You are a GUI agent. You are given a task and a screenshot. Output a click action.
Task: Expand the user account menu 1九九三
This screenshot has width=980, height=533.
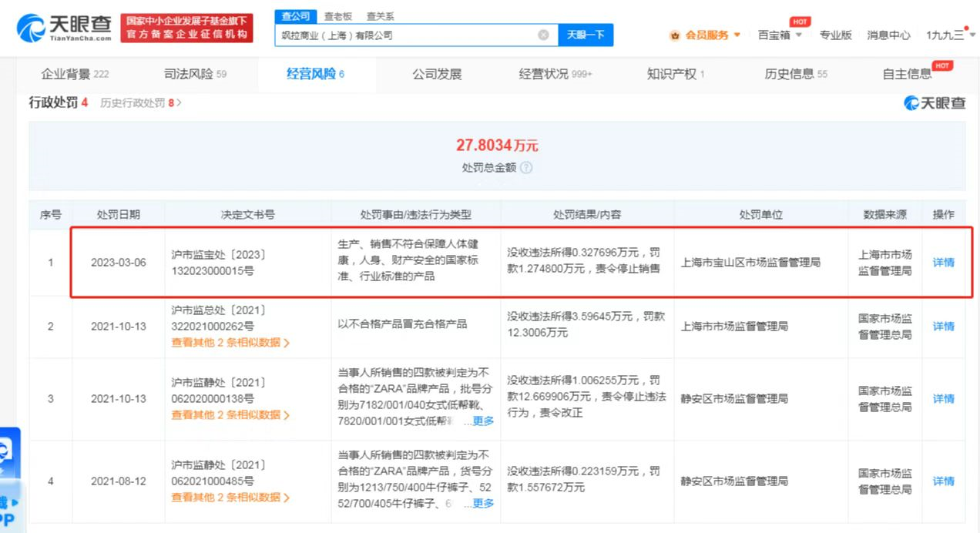[949, 35]
